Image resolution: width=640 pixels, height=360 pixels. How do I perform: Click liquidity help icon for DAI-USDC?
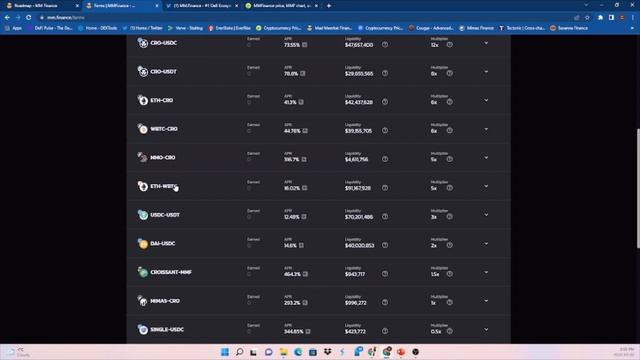point(385,245)
